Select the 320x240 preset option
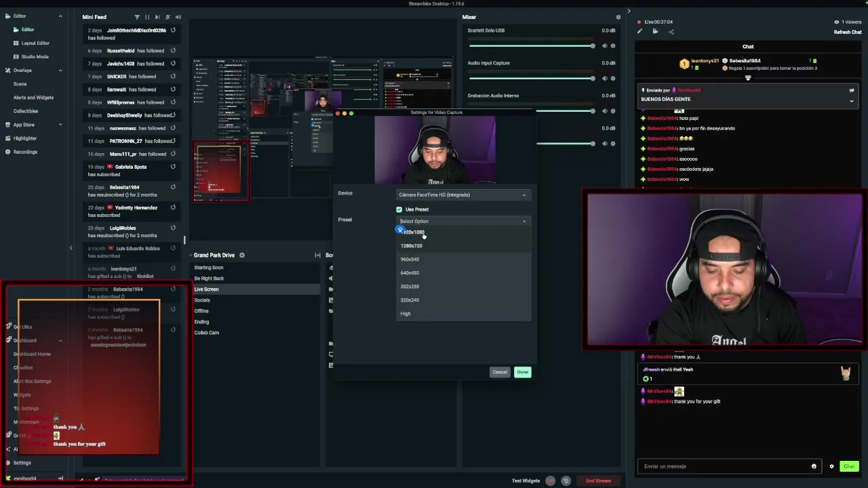The width and height of the screenshot is (868, 488). [463, 300]
